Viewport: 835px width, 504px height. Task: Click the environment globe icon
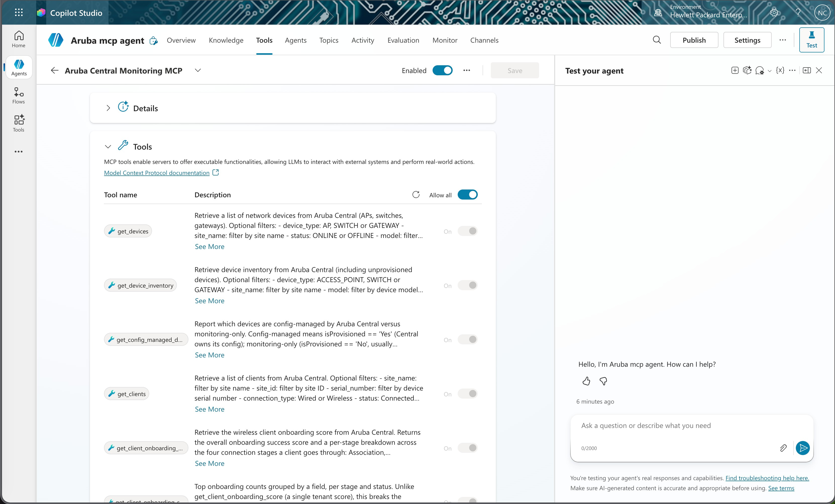click(x=658, y=13)
